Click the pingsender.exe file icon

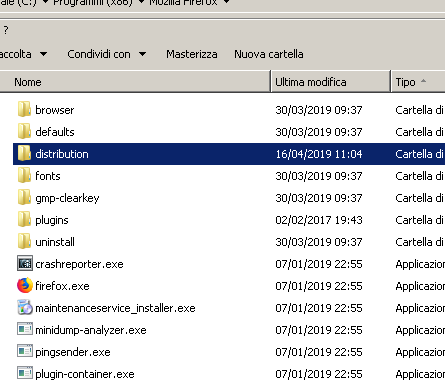coord(25,351)
